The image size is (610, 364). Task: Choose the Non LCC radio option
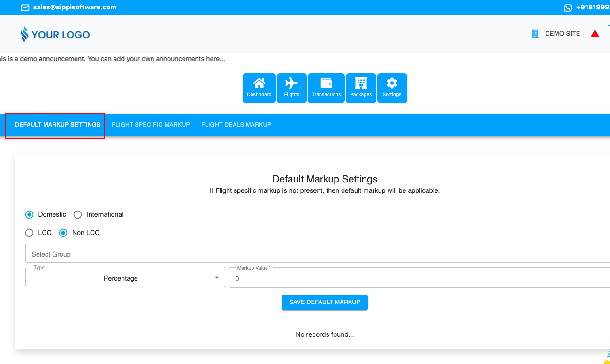click(x=63, y=233)
